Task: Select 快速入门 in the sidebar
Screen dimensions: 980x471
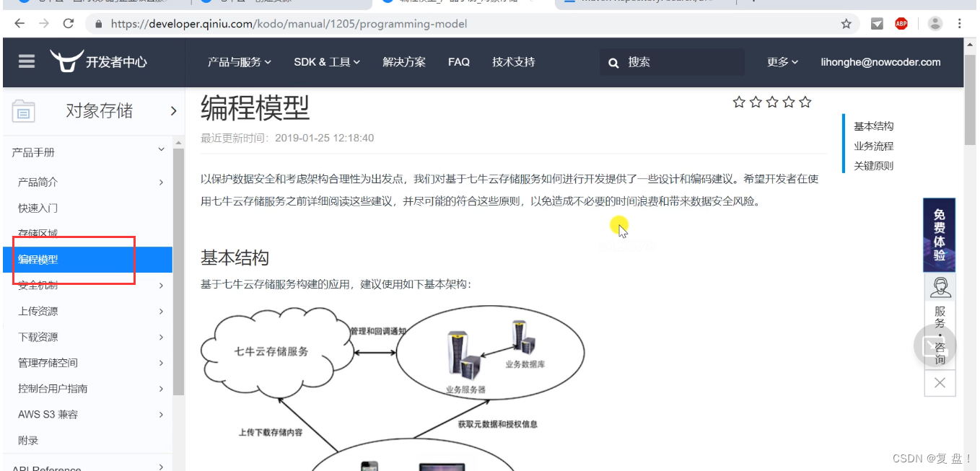Action: 38,208
